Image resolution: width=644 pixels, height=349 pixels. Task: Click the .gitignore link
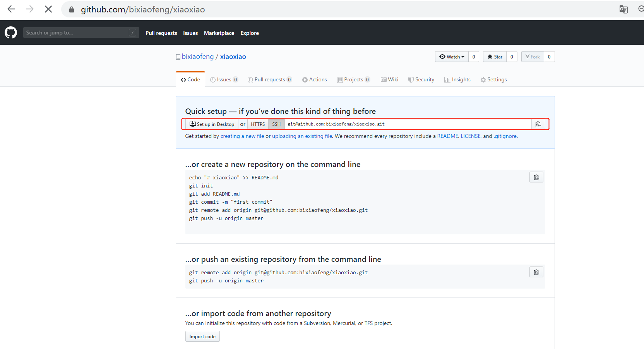(505, 136)
